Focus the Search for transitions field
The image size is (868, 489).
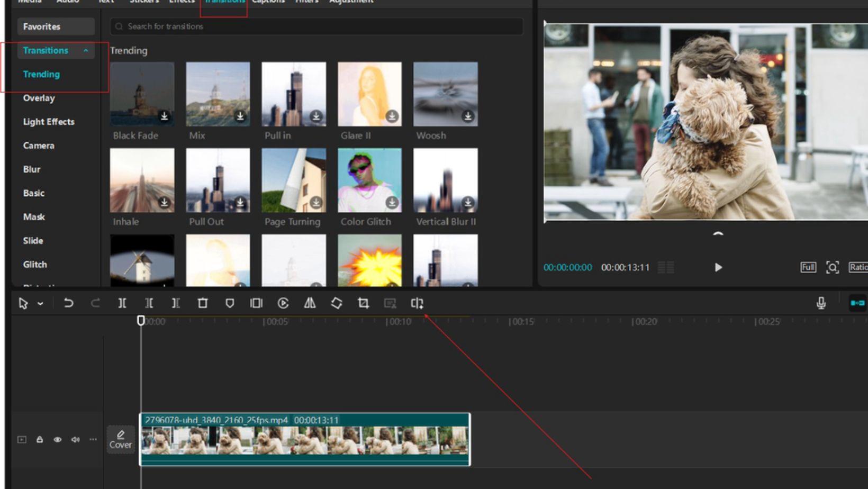(317, 26)
